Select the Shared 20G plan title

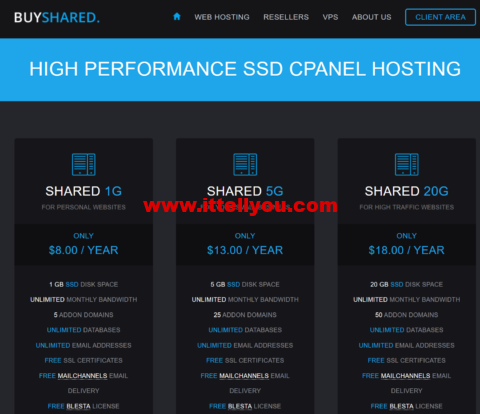(407, 191)
